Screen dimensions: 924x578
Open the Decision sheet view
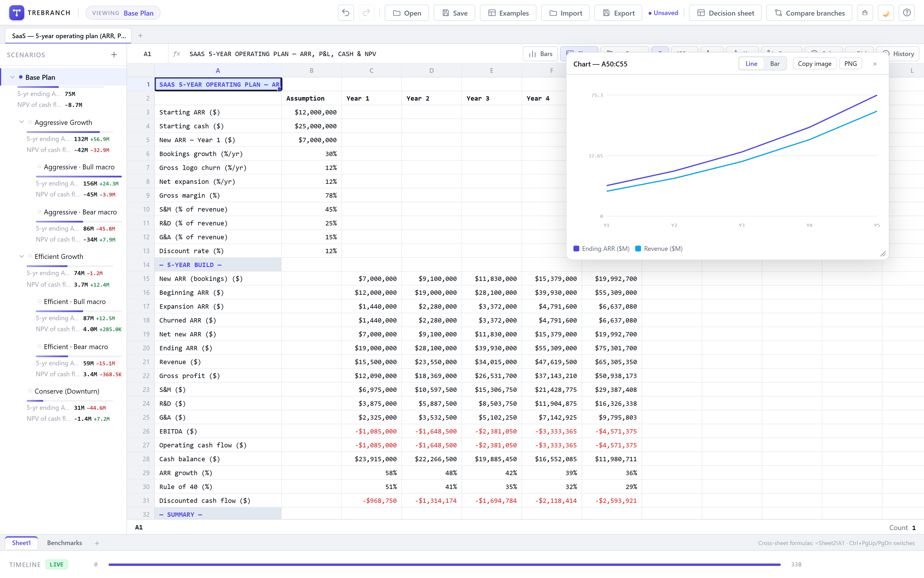pyautogui.click(x=725, y=13)
